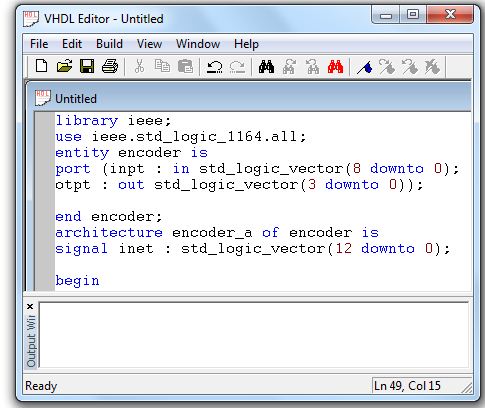Click the 'use ieee.std_logic_1164.all;' line

point(180,137)
